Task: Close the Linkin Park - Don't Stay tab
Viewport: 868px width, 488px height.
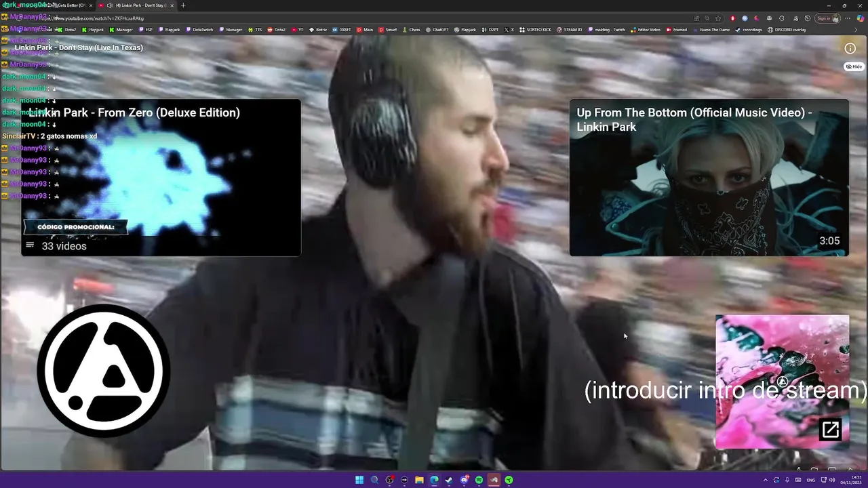Action: (172, 5)
